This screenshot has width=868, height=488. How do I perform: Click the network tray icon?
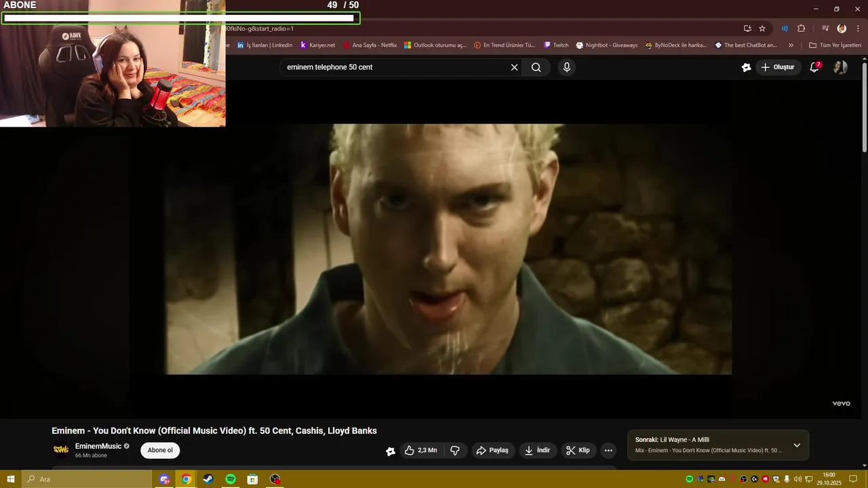[809, 479]
